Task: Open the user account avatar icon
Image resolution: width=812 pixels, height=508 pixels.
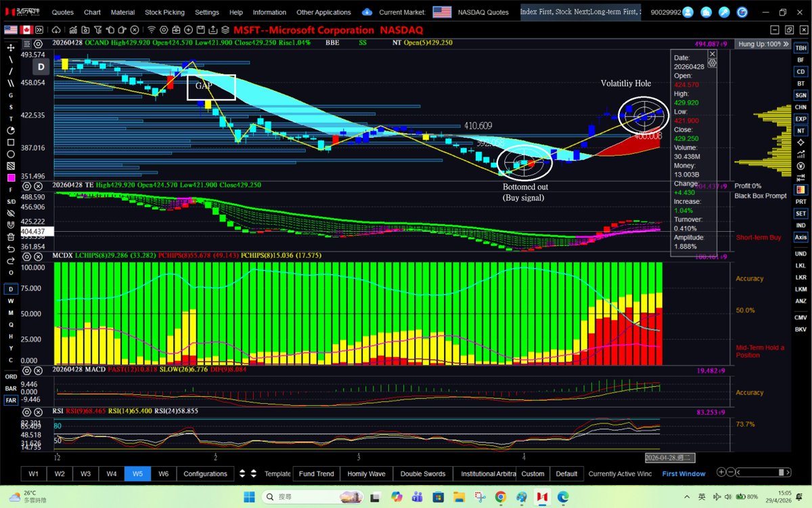Action: tap(687, 12)
